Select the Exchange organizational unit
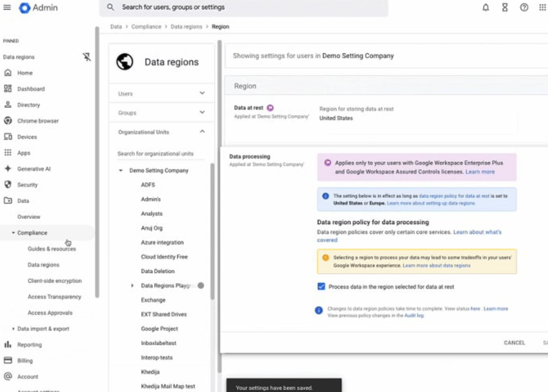The width and height of the screenshot is (548, 392). point(153,300)
